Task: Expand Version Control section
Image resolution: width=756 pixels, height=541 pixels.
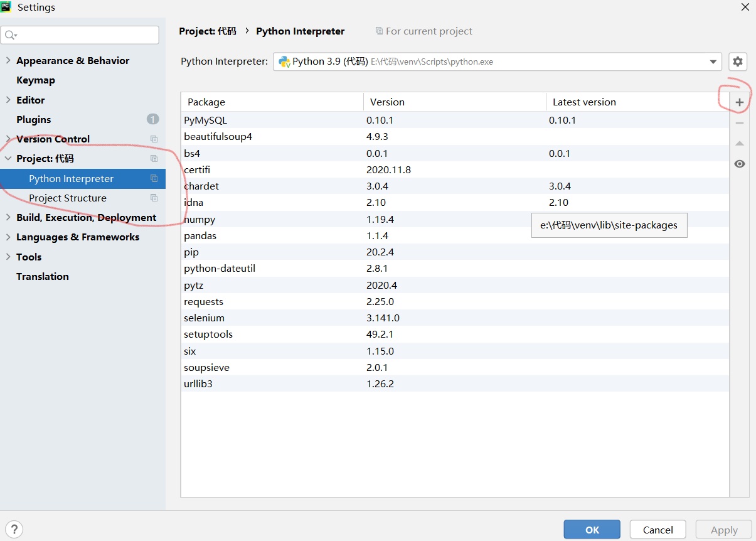Action: click(8, 139)
